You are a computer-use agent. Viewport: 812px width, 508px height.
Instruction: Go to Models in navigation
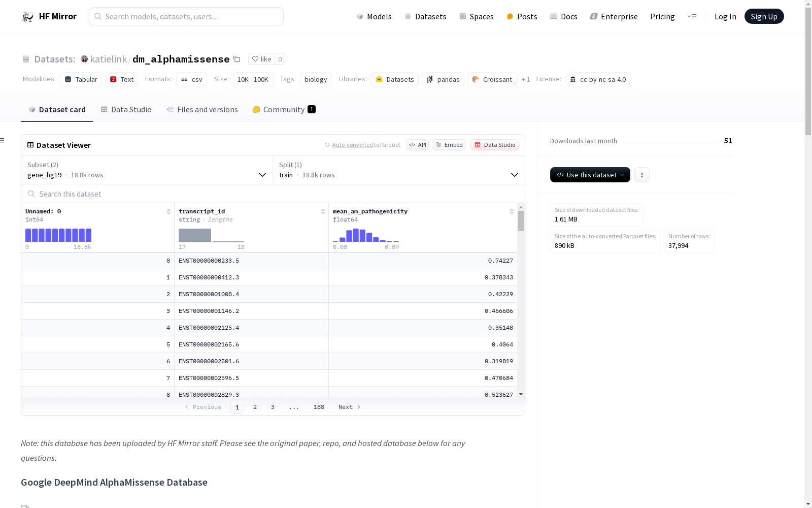click(374, 16)
